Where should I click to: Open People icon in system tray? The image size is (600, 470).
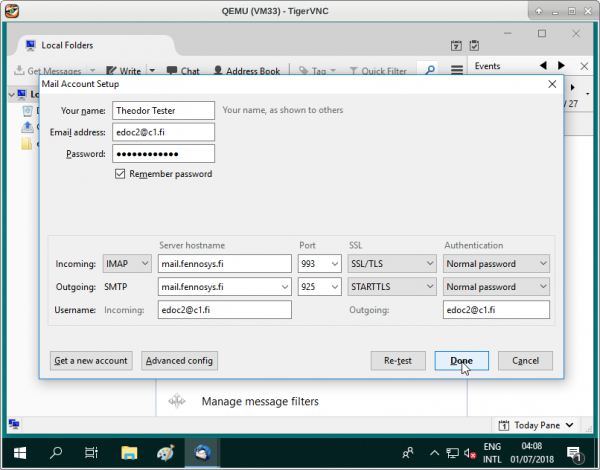pos(408,453)
